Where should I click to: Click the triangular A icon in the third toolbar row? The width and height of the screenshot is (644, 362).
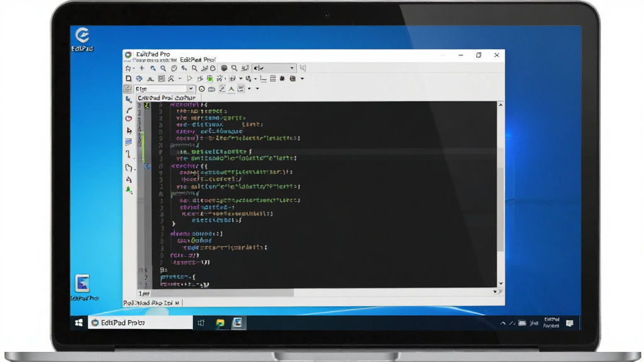click(231, 89)
